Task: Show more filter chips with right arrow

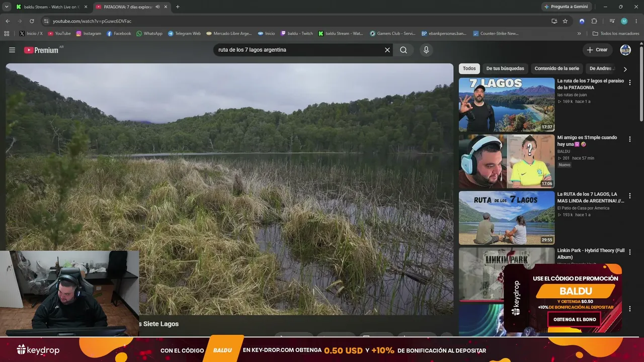Action: pyautogui.click(x=625, y=69)
